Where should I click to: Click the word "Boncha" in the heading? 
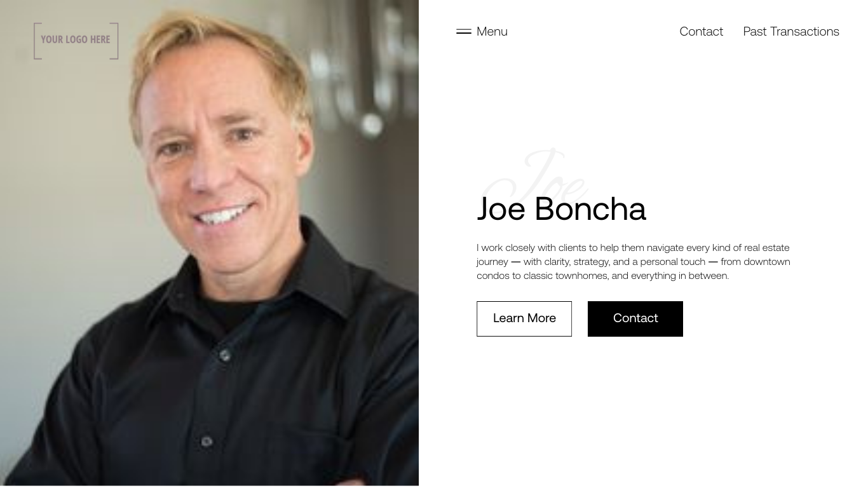click(x=590, y=209)
